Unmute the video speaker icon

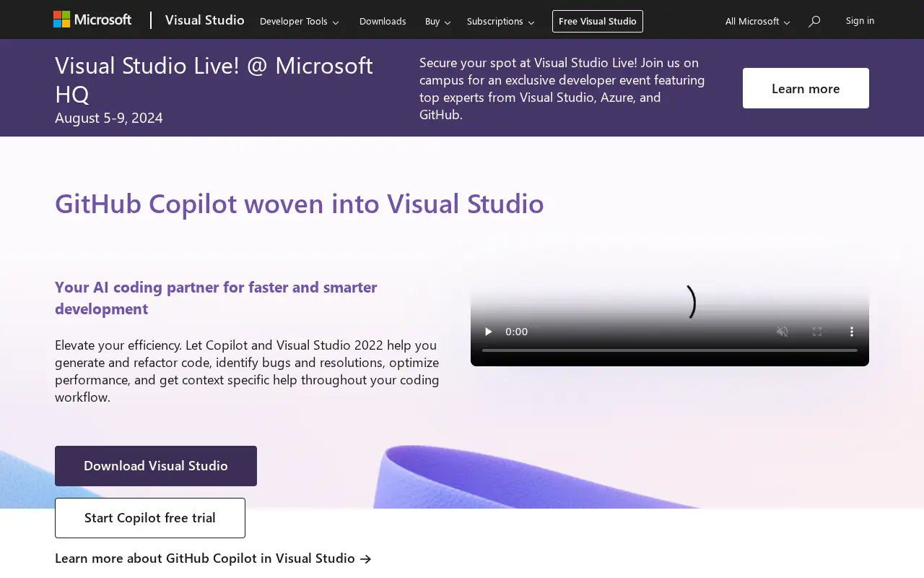(x=783, y=332)
